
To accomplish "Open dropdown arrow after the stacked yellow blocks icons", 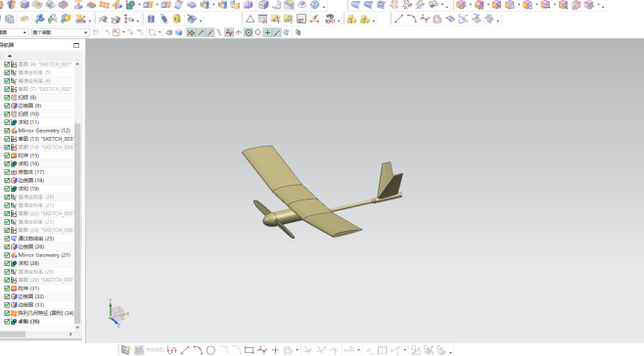I will tap(374, 20).
